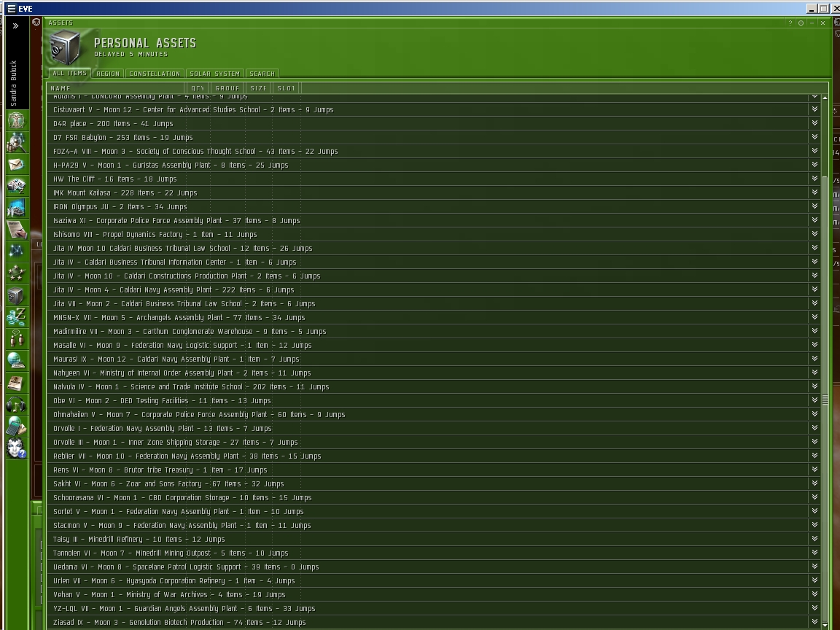Open the Fitting icon below the mail envelope

(x=16, y=186)
